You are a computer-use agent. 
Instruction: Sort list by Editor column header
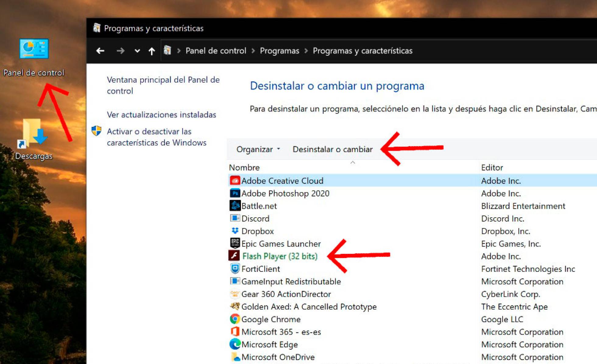pyautogui.click(x=492, y=167)
